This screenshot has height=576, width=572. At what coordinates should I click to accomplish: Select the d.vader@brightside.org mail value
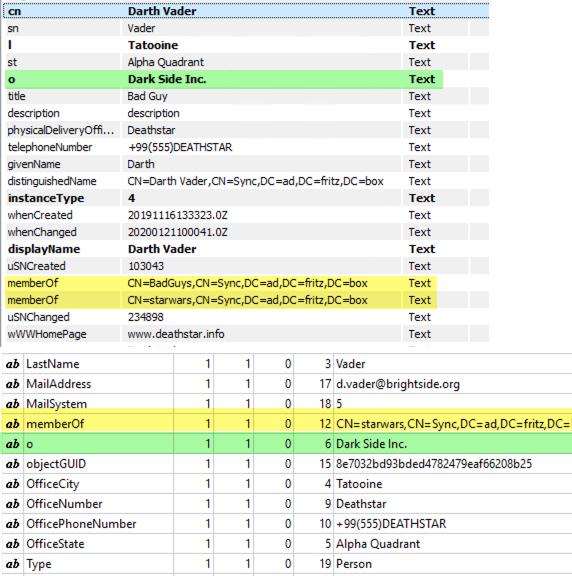pyautogui.click(x=397, y=384)
